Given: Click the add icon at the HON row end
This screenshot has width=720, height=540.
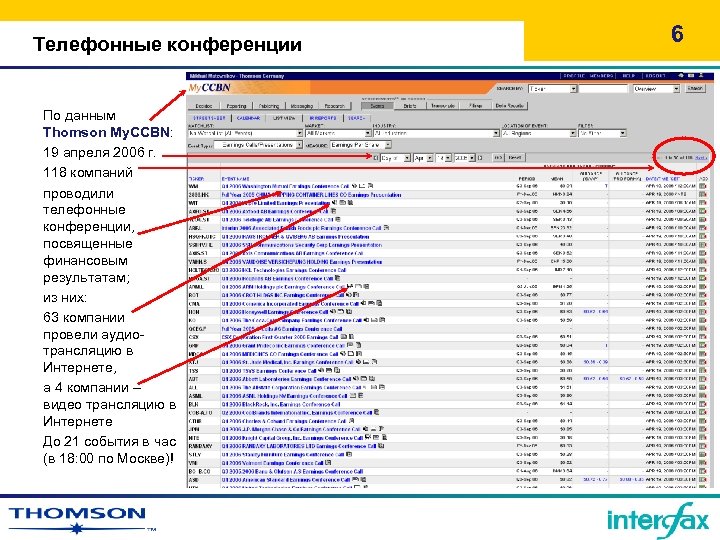Looking at the screenshot, I should pos(703,312).
